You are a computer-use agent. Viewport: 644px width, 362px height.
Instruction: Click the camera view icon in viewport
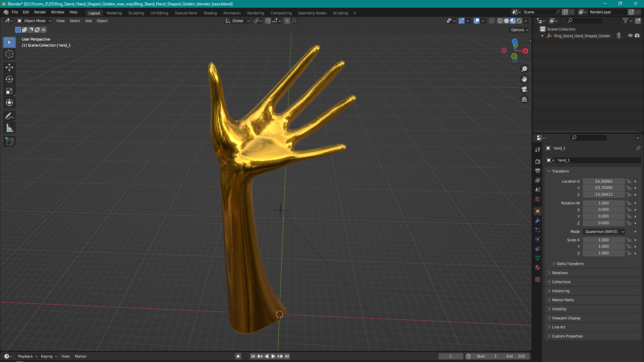click(x=524, y=89)
